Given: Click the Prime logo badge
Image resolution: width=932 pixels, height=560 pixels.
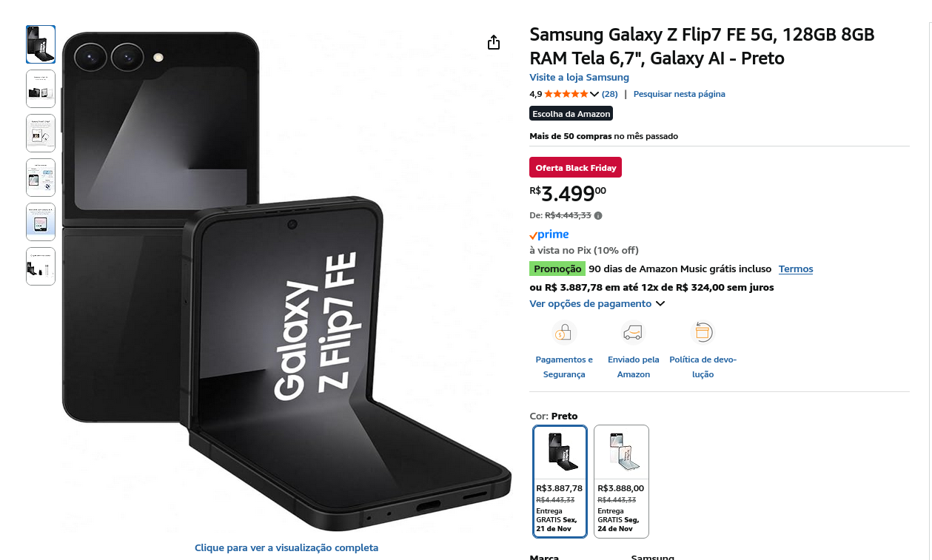Looking at the screenshot, I should click(549, 235).
